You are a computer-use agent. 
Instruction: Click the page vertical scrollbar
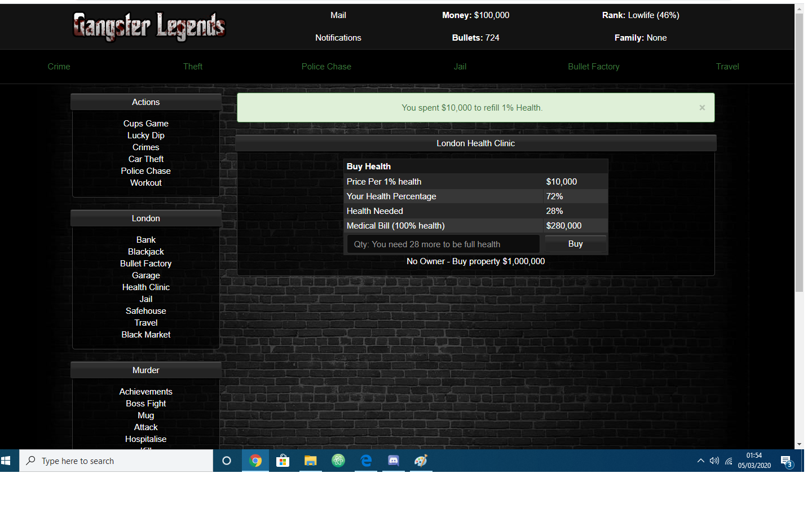pos(800,152)
